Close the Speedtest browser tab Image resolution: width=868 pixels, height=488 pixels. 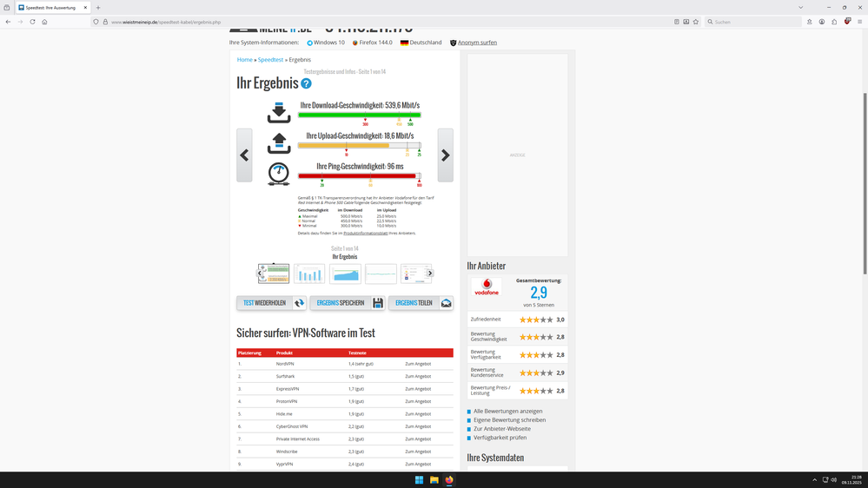(85, 8)
